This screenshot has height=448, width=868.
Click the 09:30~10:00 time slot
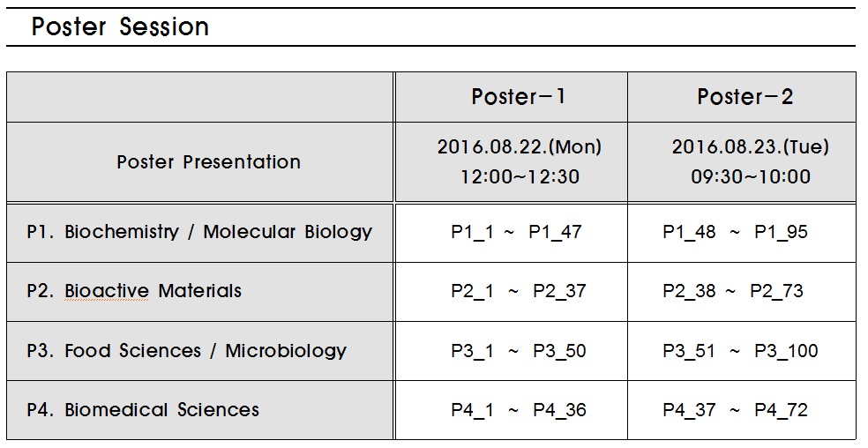pos(750,176)
